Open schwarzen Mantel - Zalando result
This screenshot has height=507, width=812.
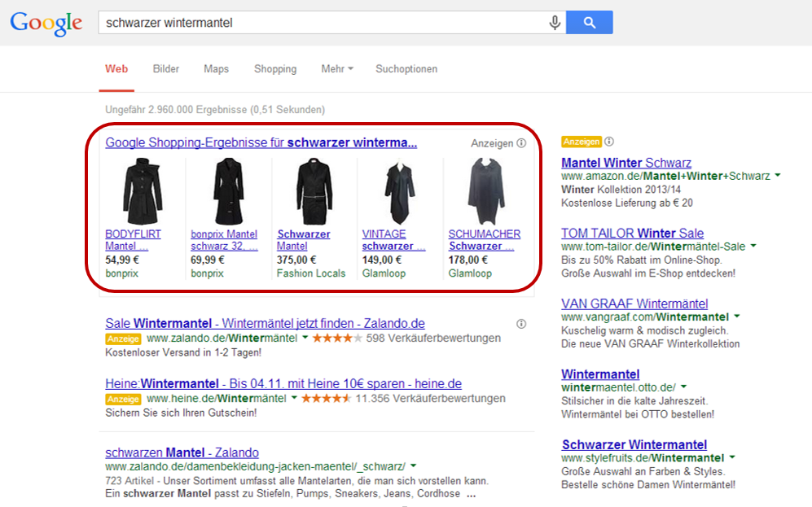point(182,452)
